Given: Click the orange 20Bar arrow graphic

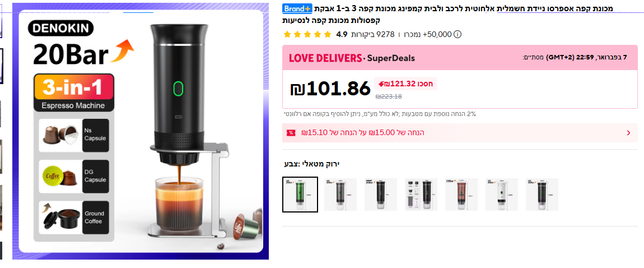Looking at the screenshot, I should (x=123, y=51).
